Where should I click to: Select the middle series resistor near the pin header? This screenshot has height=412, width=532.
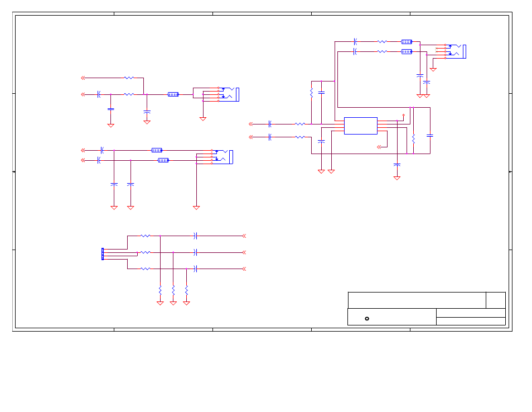[x=145, y=252]
